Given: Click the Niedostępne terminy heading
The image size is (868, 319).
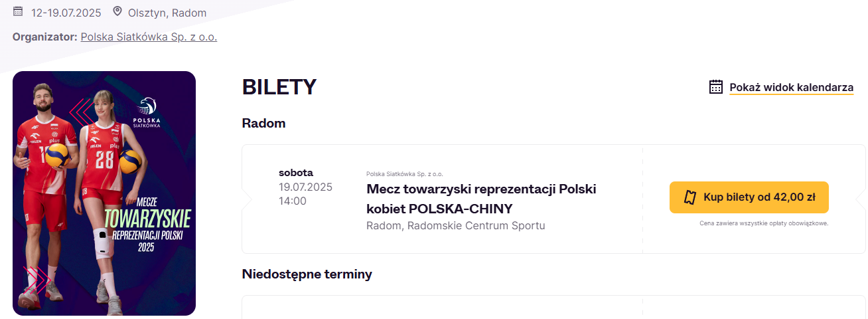Looking at the screenshot, I should click(307, 274).
